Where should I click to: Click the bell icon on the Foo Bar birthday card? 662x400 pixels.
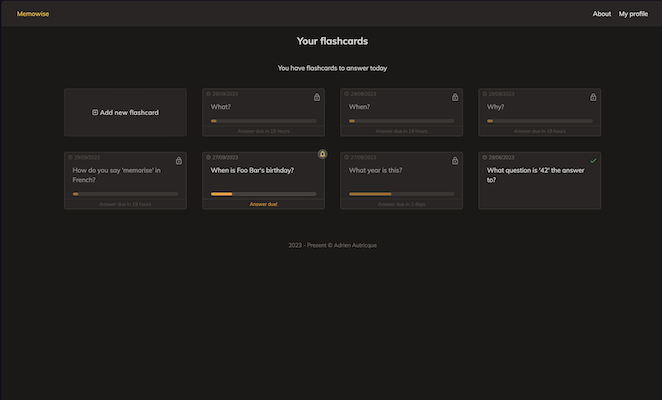coord(322,154)
